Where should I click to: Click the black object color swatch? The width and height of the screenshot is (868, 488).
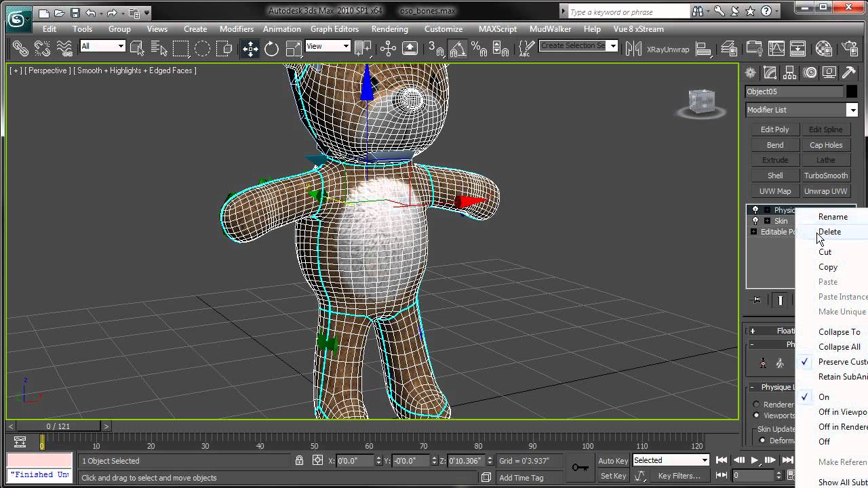(851, 91)
